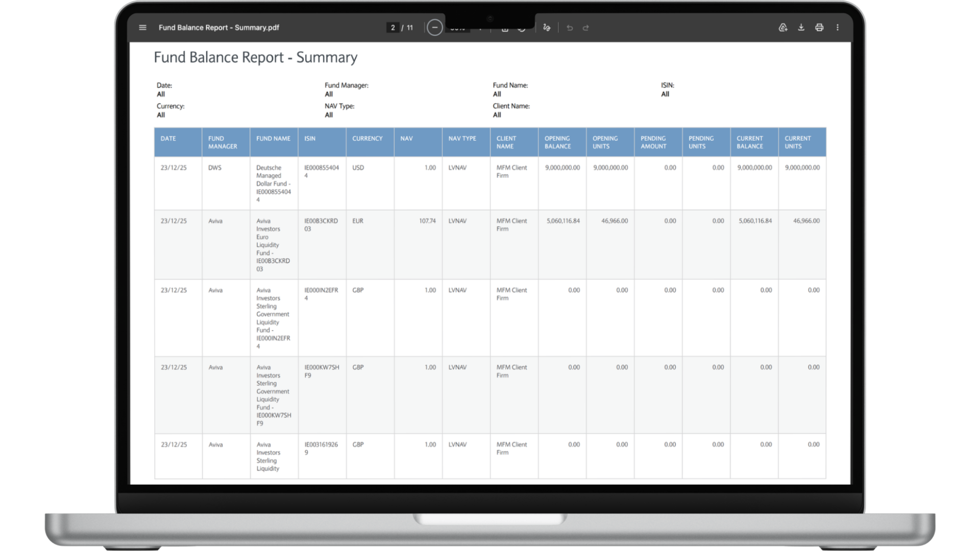Select the draw annotation tool
The image size is (980, 551).
coord(547,28)
